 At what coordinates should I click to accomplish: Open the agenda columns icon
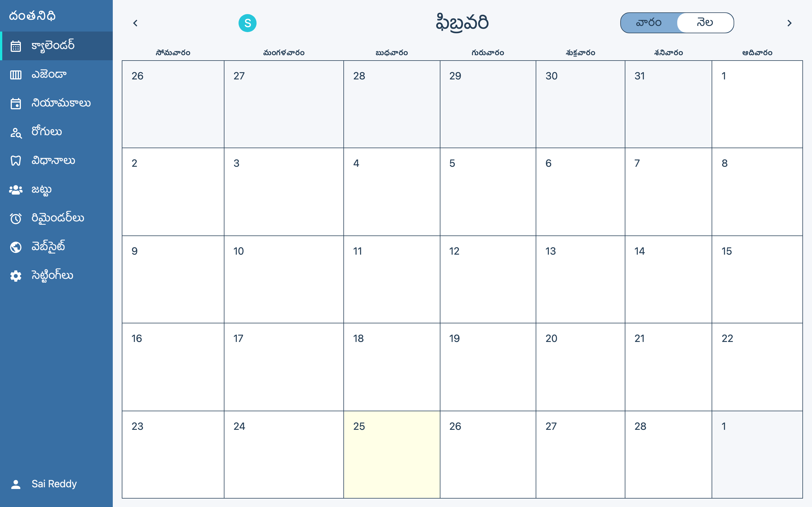[16, 75]
